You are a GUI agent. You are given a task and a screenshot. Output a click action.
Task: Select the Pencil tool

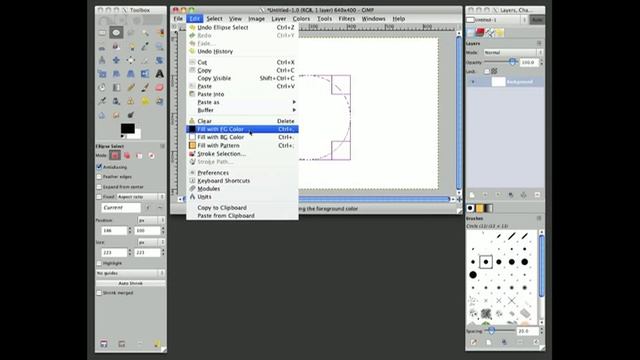coord(131,87)
